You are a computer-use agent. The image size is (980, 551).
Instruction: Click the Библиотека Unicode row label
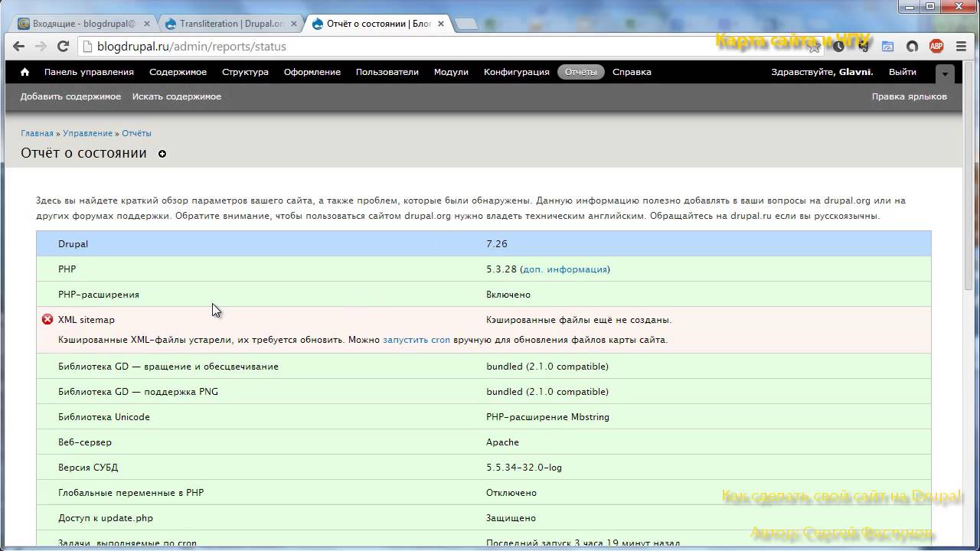tap(104, 417)
